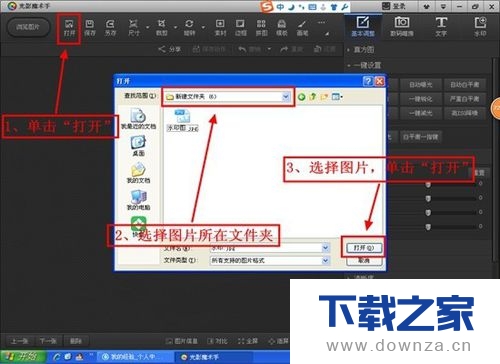Click the 删除 delete button in bottom bar
The height and width of the screenshot is (364, 500).
76,341
